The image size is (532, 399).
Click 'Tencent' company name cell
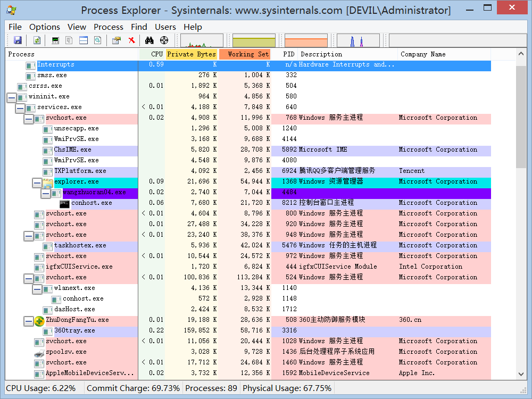pyautogui.click(x=412, y=171)
